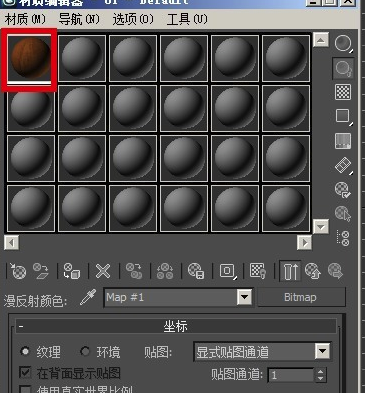Increase 贴图通道 with the spinner up arrow
This screenshot has height=393, width=365.
(320, 372)
